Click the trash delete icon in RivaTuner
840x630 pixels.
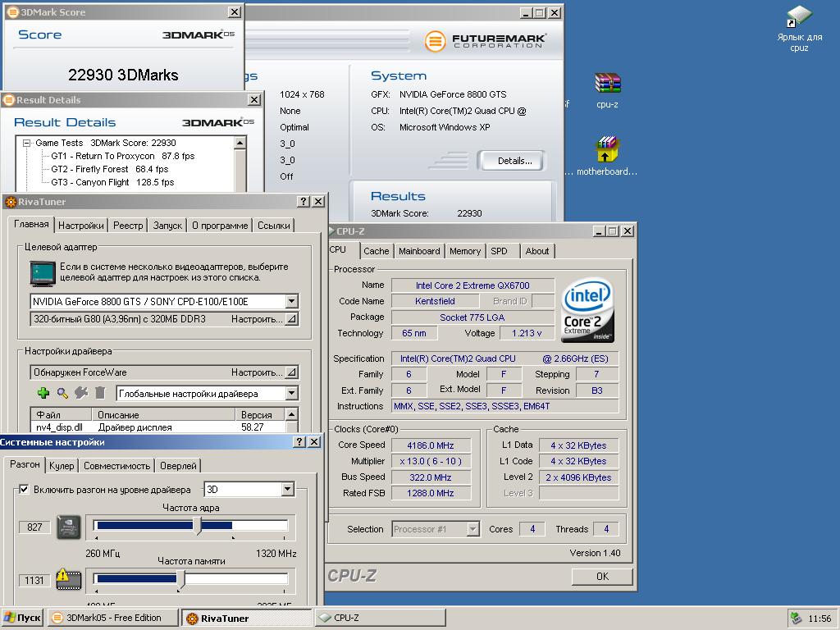point(100,393)
